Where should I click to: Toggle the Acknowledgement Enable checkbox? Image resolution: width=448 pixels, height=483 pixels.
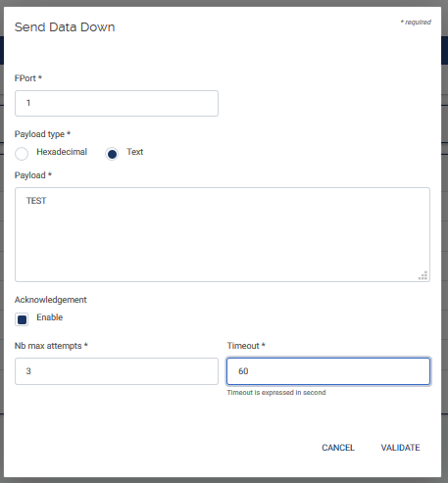tap(22, 319)
